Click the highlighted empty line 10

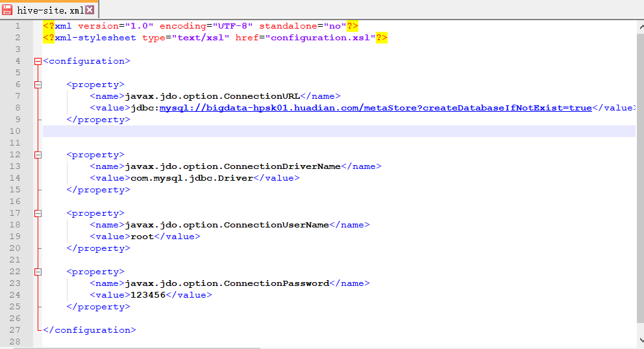[x=340, y=131]
